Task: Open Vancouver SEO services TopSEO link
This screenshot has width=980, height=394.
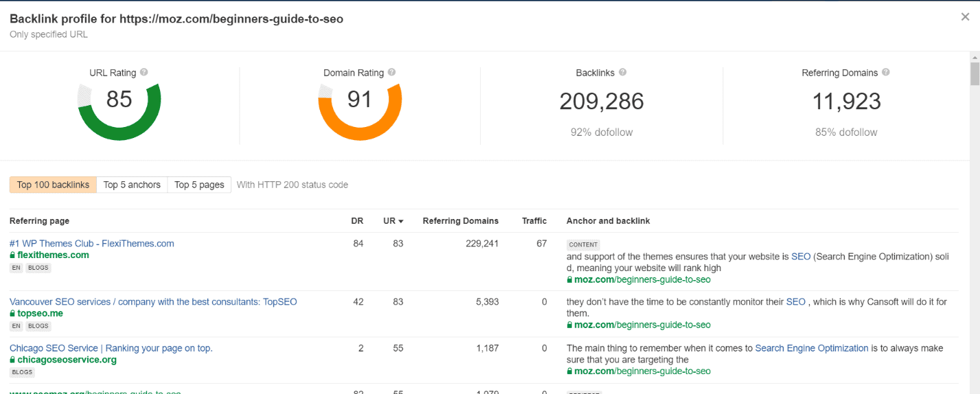Action: [x=153, y=302]
